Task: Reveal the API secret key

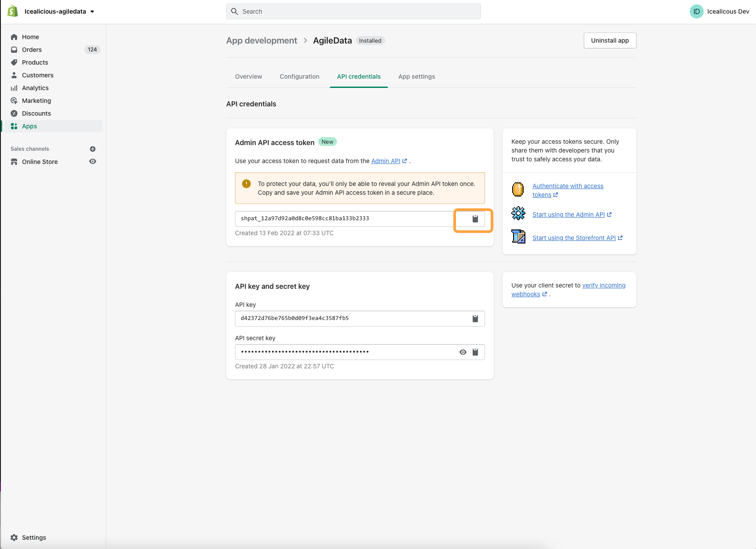Action: (x=463, y=352)
